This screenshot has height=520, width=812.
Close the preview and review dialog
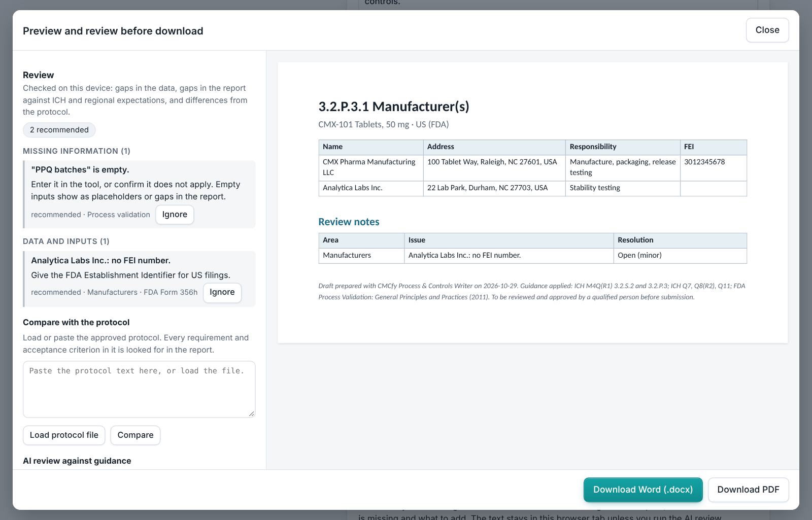tap(767, 30)
